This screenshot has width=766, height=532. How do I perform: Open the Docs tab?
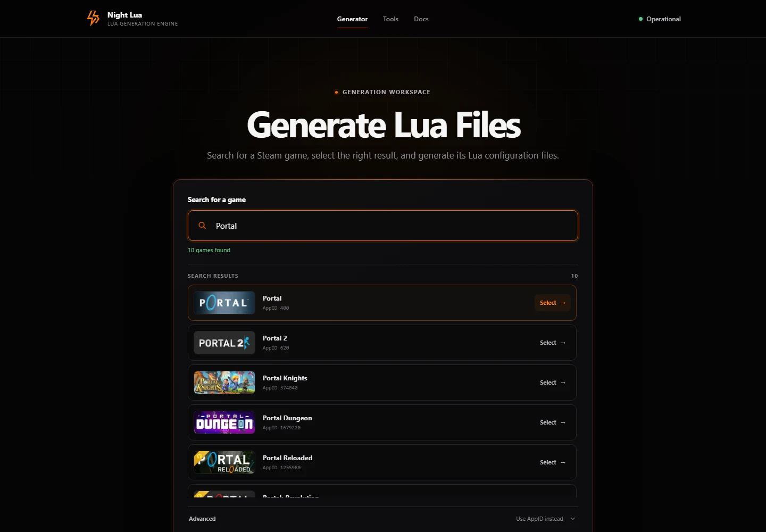[421, 19]
